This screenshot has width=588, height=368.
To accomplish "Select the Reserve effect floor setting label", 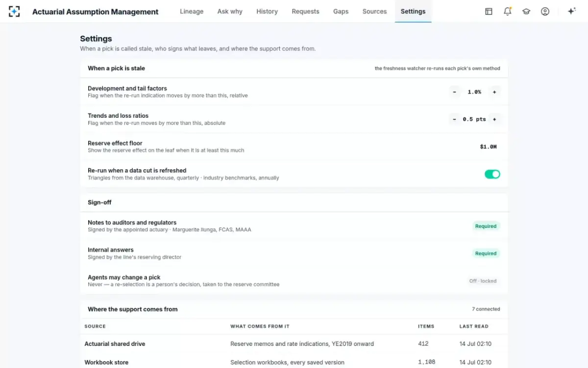I will [x=115, y=143].
